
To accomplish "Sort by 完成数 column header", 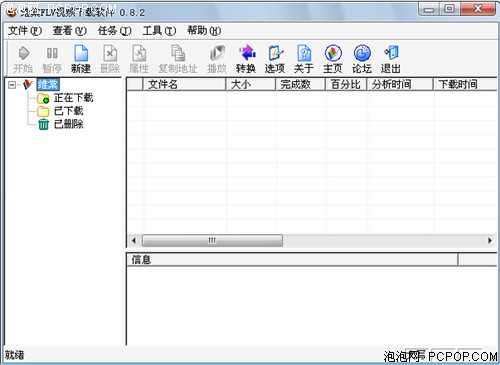I will (301, 84).
